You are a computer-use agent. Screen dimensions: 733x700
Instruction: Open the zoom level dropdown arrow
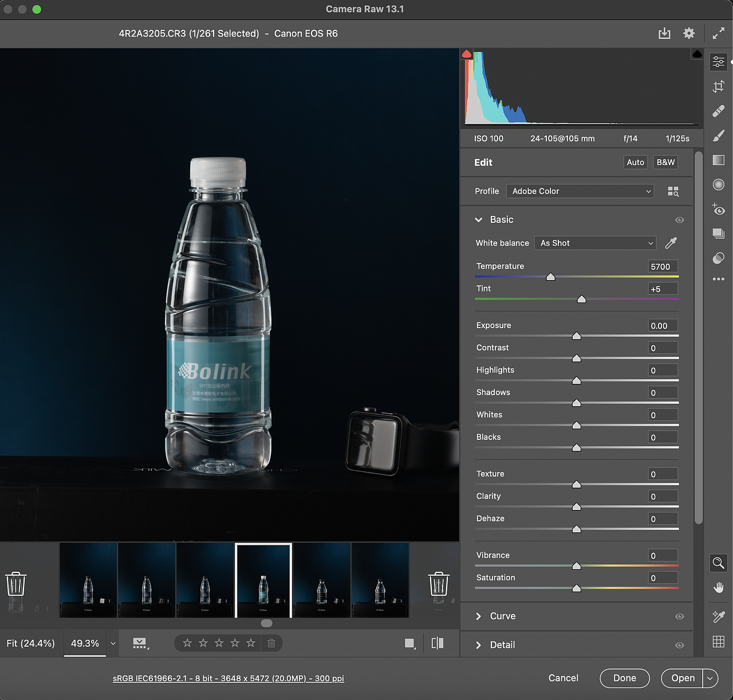click(x=113, y=643)
